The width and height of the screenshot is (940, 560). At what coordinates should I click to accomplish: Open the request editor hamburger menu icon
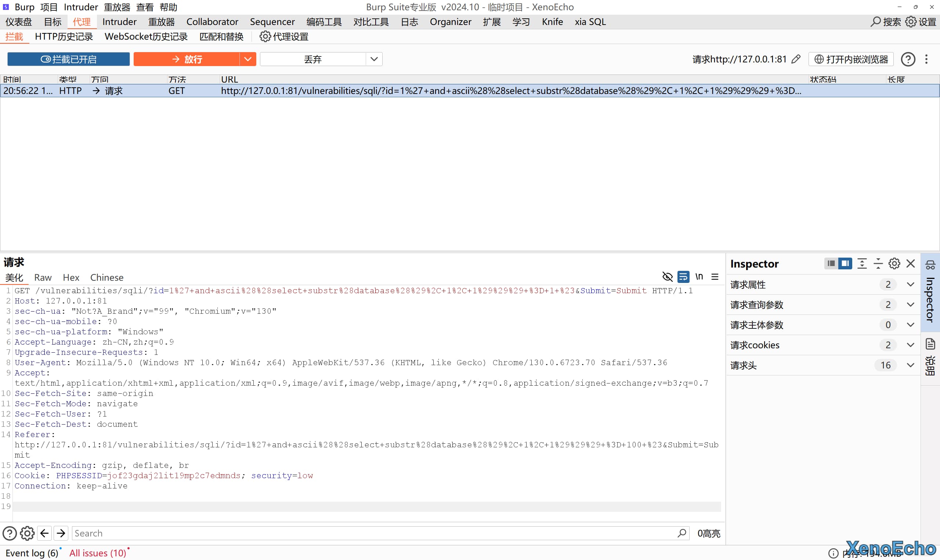pos(715,277)
